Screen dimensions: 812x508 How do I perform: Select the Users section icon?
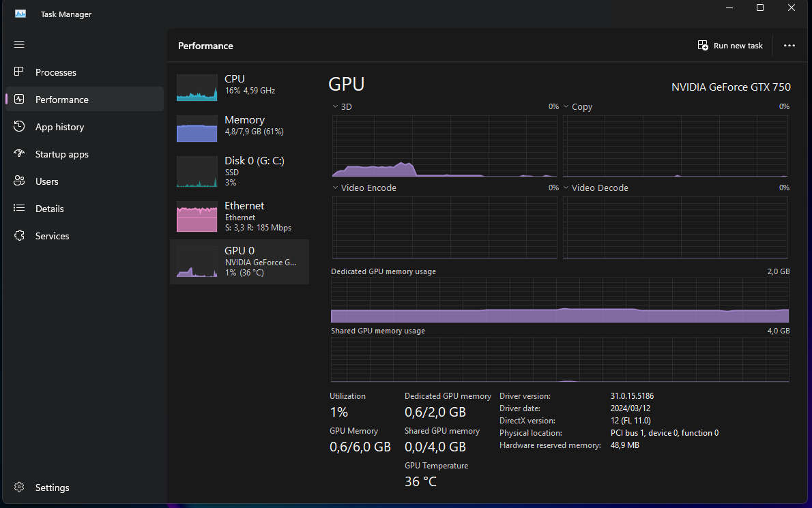tap(19, 181)
